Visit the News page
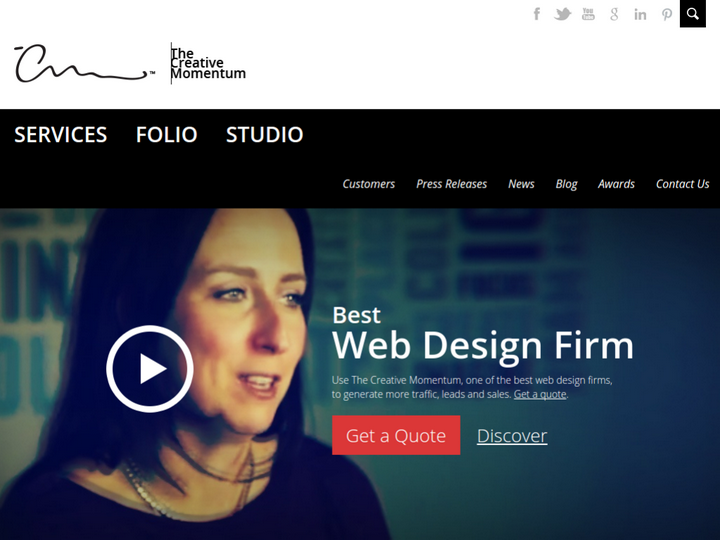The width and height of the screenshot is (720, 540). click(521, 184)
